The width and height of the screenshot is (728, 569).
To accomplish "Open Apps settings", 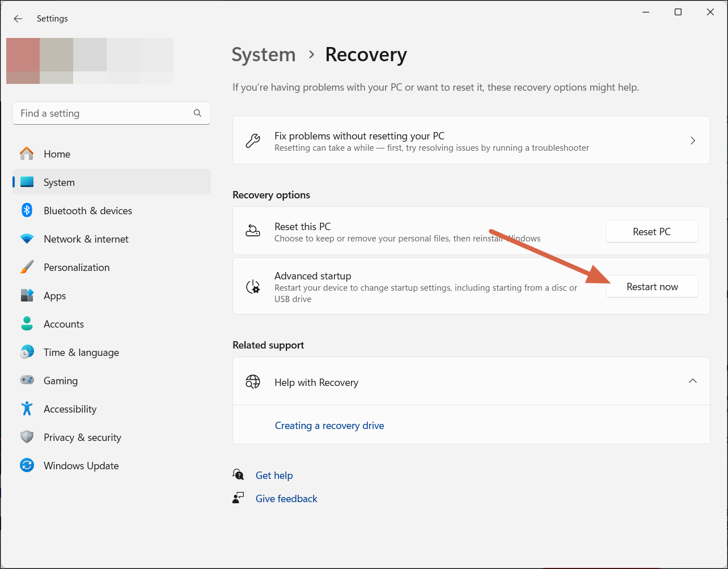I will (x=54, y=295).
